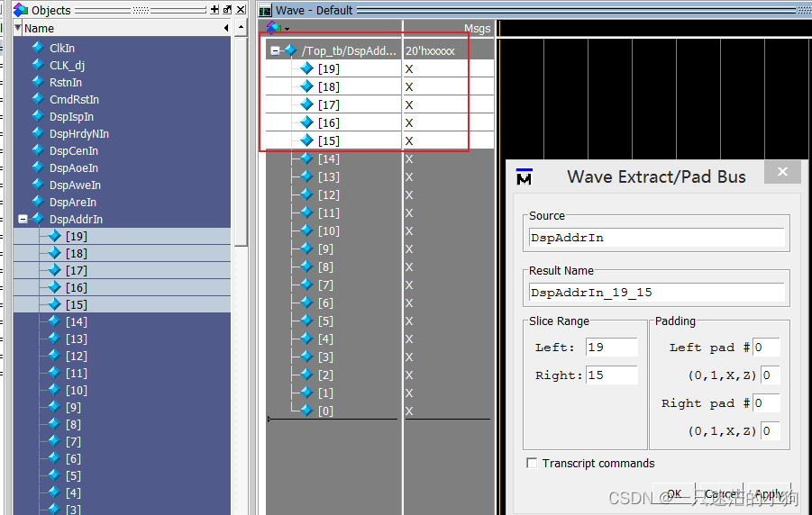812x515 pixels.
Task: Click the [14] bit icon in Wave pane
Action: [x=307, y=158]
